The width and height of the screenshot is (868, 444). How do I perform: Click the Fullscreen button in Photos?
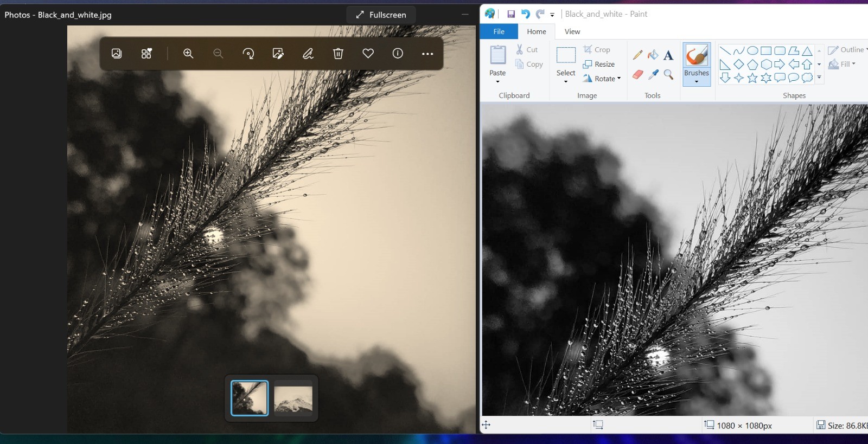click(x=381, y=15)
